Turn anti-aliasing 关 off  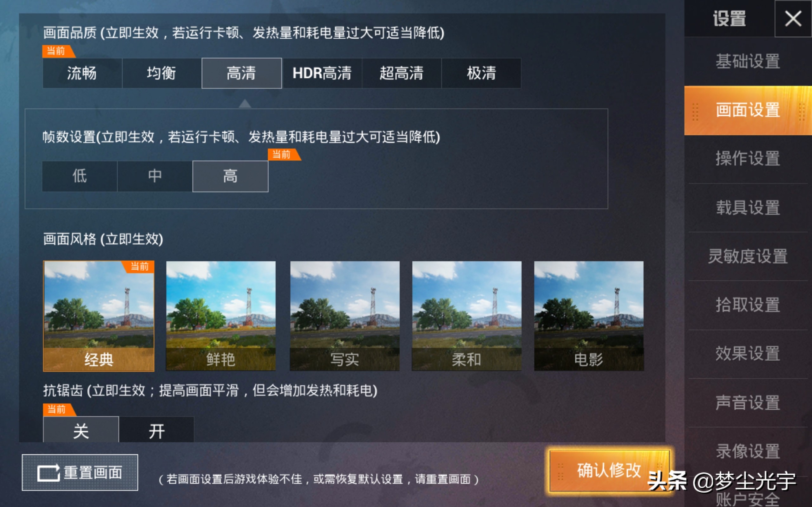click(x=81, y=430)
